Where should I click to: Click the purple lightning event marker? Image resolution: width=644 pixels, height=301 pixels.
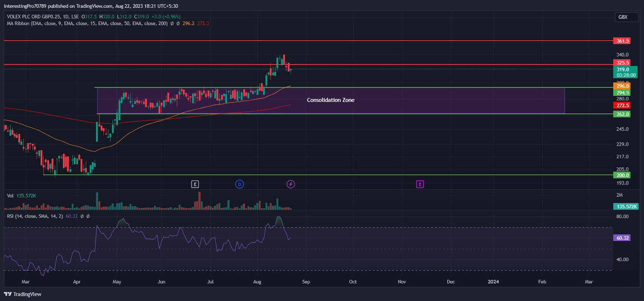pos(291,184)
